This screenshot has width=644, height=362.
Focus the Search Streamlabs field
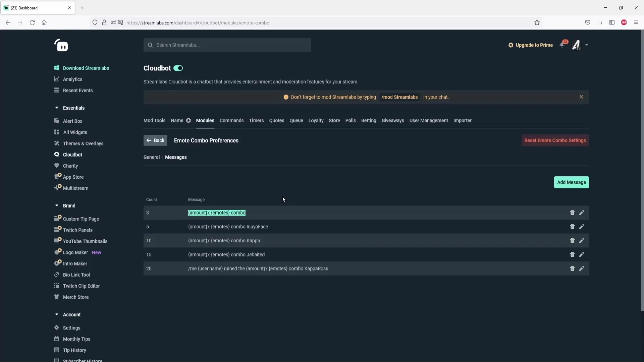[x=227, y=45]
